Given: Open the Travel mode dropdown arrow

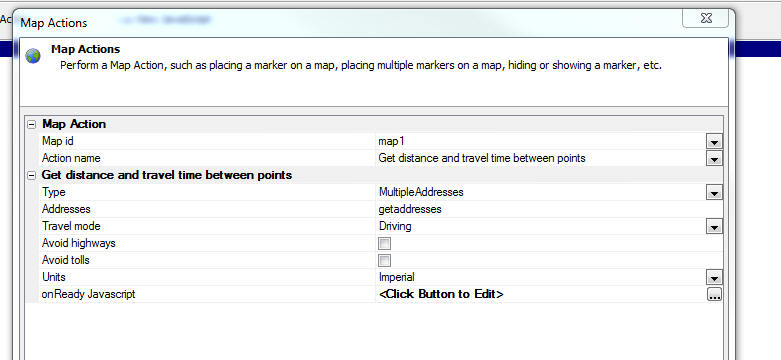Looking at the screenshot, I should (x=714, y=227).
